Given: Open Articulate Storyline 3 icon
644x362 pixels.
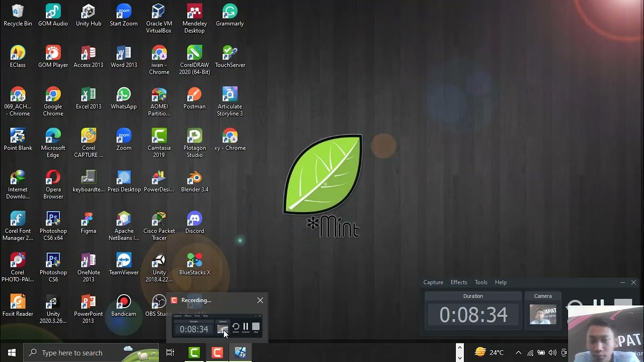Looking at the screenshot, I should 230,102.
